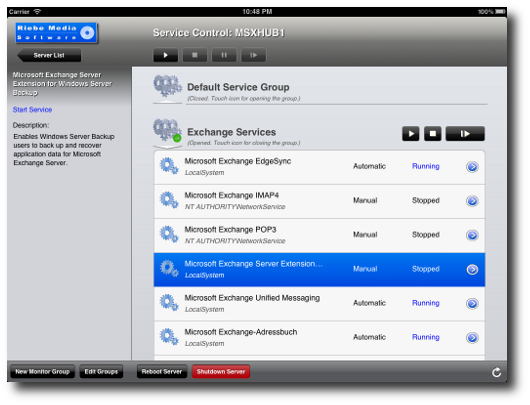Image resolution: width=530 pixels, height=405 pixels.
Task: Click the top toolbar pause button
Action: click(x=224, y=55)
